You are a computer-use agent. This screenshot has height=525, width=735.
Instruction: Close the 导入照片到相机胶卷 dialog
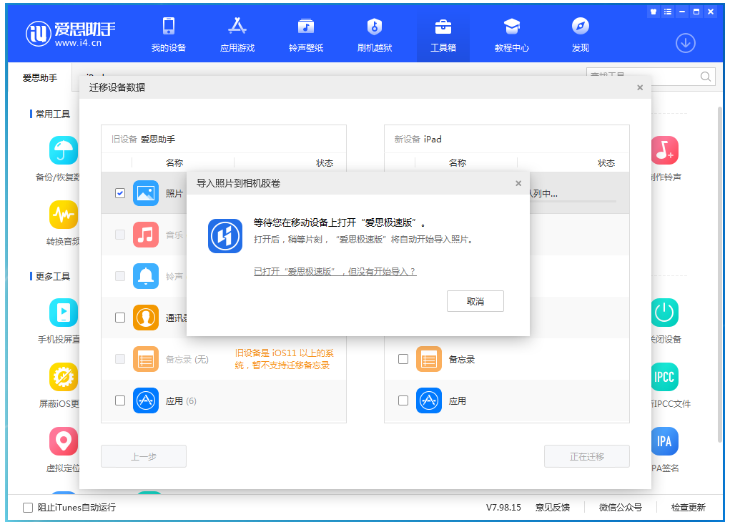[x=518, y=183]
